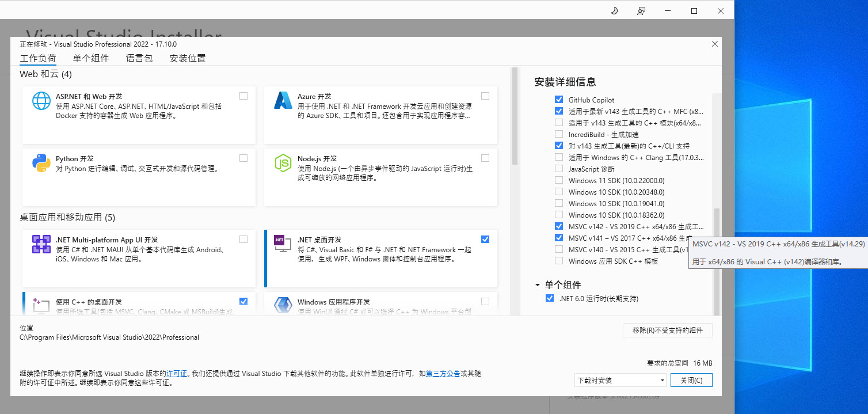Viewport: 868px width, 414px height.
Task: Check the Windows application development workload
Action: coord(485,301)
